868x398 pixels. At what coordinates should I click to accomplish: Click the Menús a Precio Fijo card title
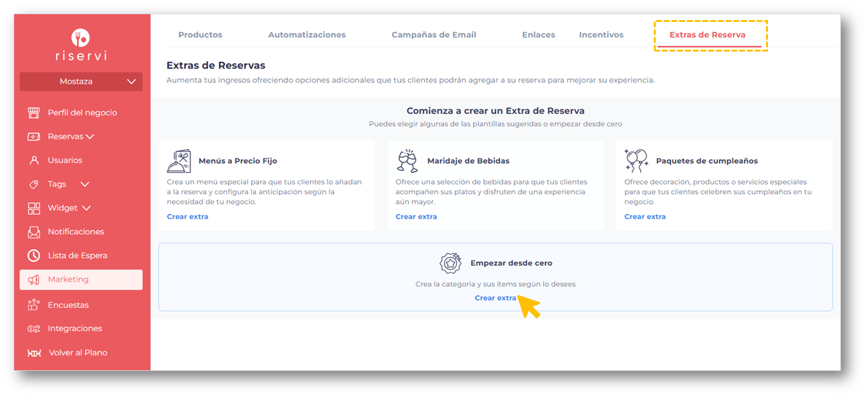(x=238, y=161)
